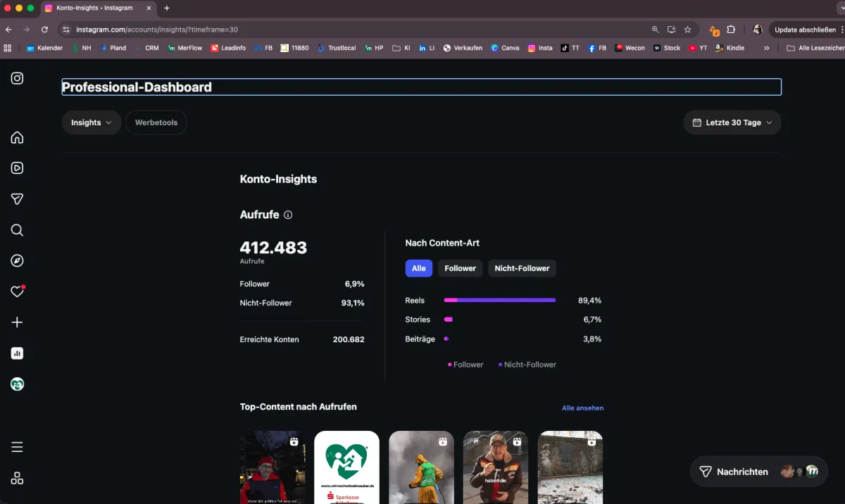Go to Home feed icon in sidebar
The width and height of the screenshot is (845, 504).
(17, 137)
